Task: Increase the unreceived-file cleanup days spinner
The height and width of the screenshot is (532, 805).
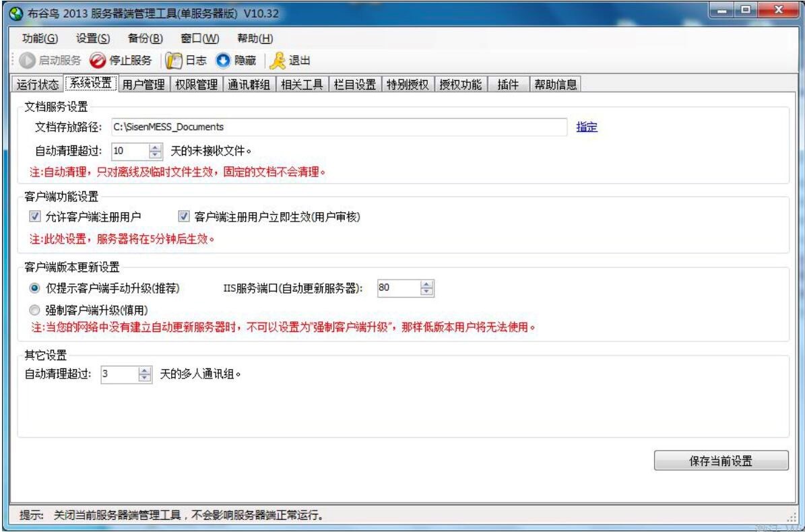Action: (155, 147)
